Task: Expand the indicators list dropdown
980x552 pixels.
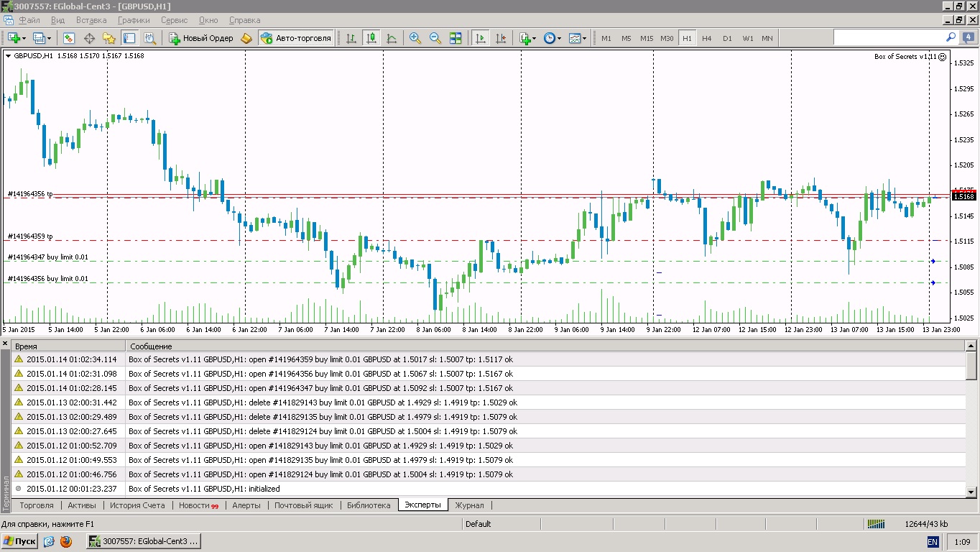Action: point(535,38)
